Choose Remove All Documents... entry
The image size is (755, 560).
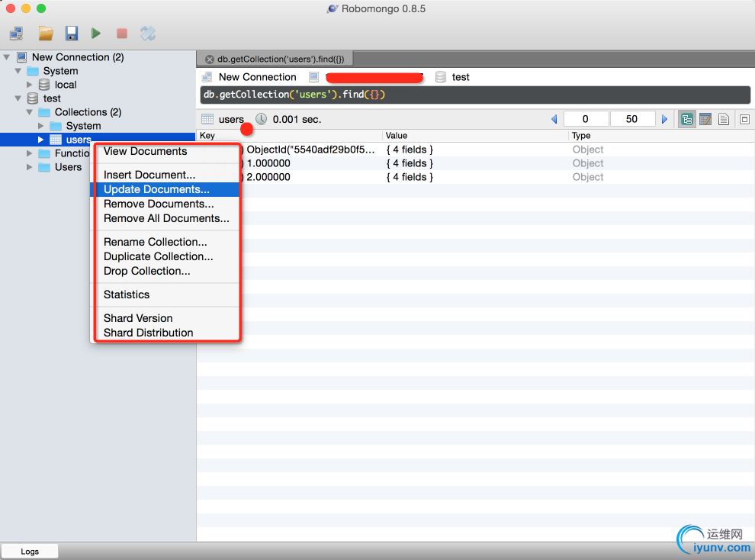[166, 218]
